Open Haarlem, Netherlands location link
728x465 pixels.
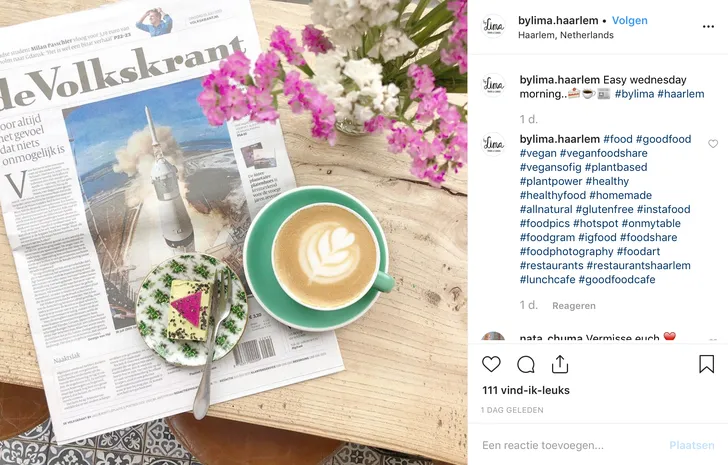coord(566,35)
